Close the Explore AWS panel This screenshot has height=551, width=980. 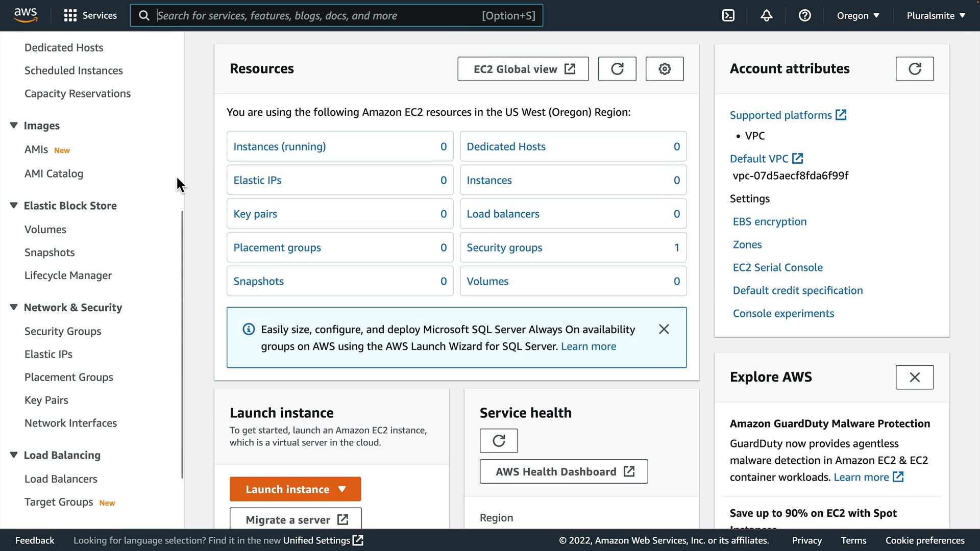(915, 377)
